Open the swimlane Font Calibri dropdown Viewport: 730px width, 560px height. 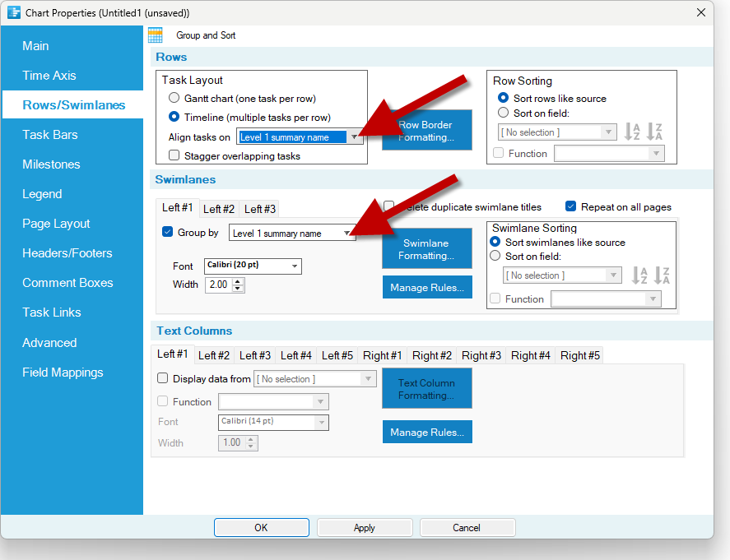[295, 266]
